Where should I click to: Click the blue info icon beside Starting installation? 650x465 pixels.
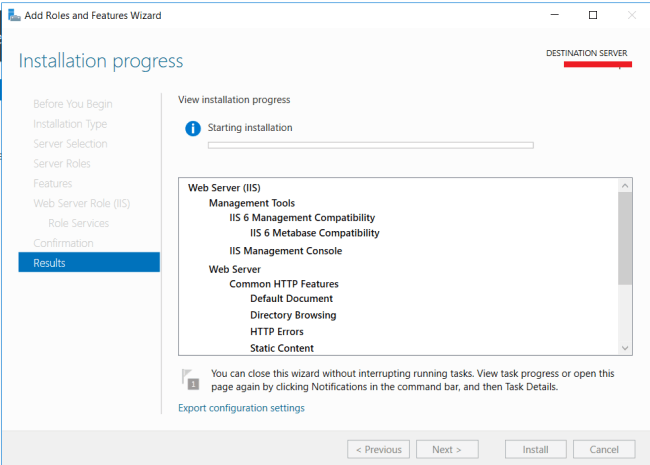(193, 128)
